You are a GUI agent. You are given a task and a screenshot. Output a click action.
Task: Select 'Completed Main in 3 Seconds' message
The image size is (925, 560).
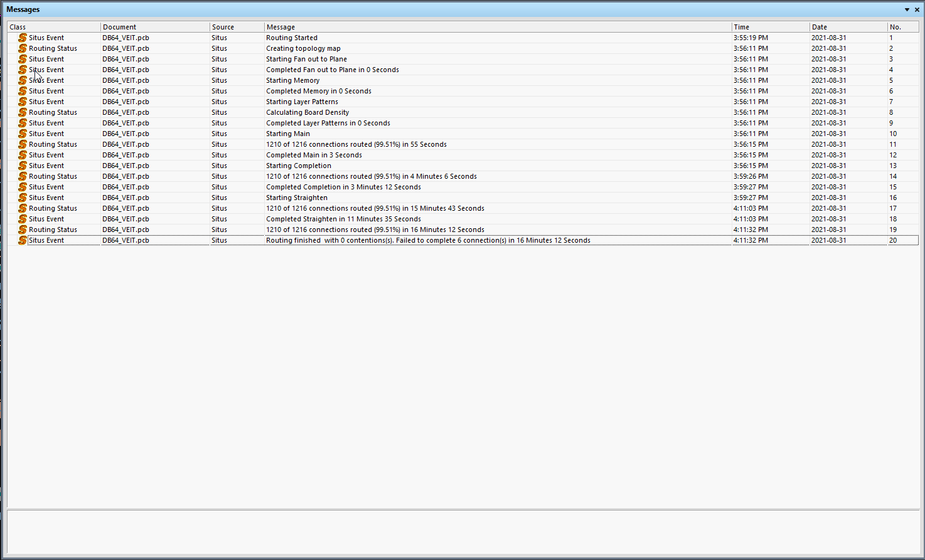coord(314,155)
